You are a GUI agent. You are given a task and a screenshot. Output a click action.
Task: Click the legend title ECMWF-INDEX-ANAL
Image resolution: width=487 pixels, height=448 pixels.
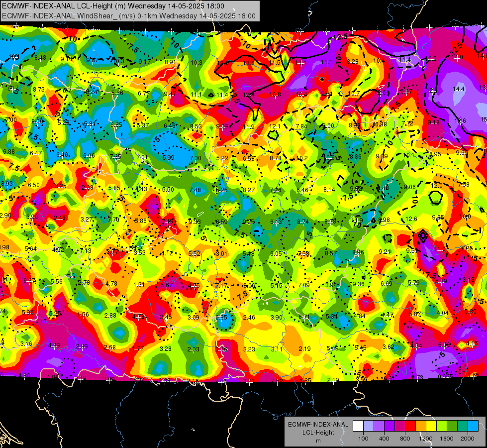(x=318, y=425)
